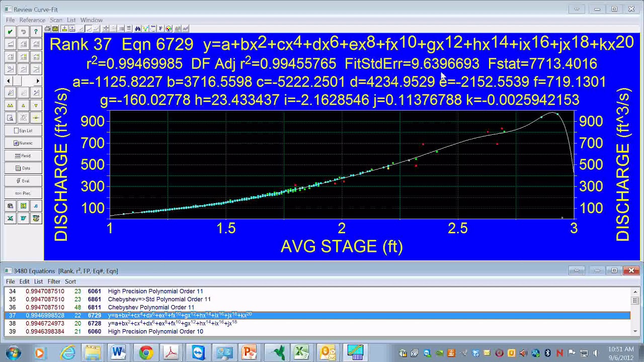
Task: Open Word from the taskbar
Action: (119, 352)
